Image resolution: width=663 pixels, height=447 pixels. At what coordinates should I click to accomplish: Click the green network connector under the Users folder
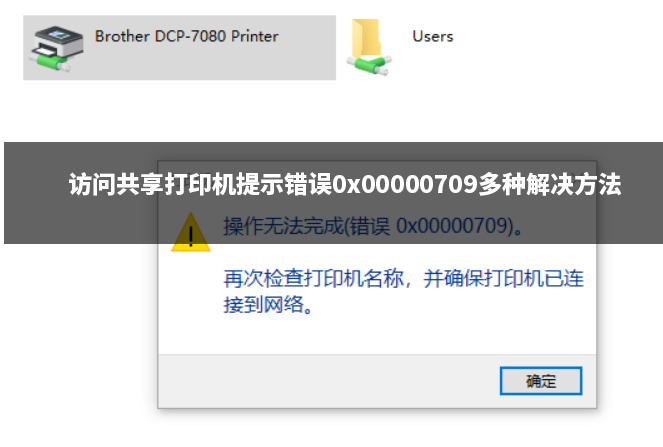370,65
